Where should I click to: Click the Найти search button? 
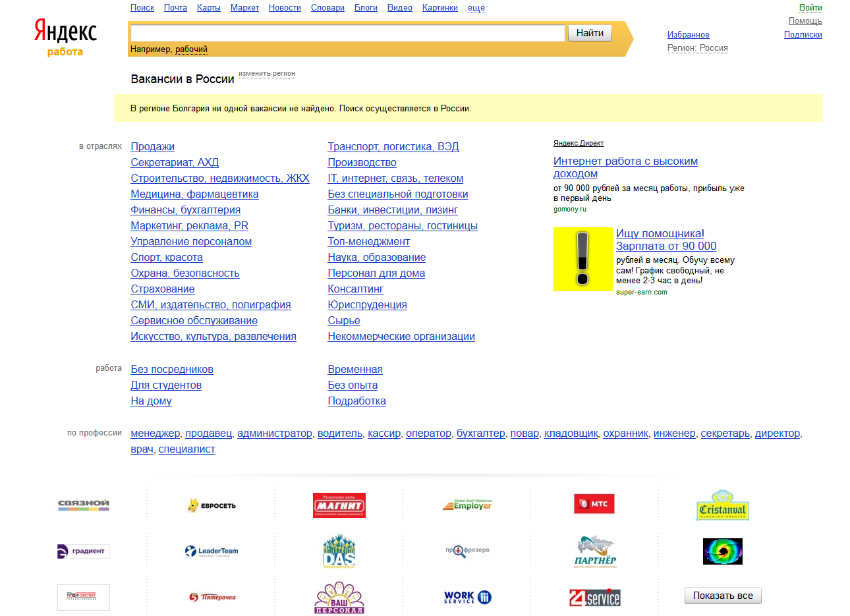(590, 33)
